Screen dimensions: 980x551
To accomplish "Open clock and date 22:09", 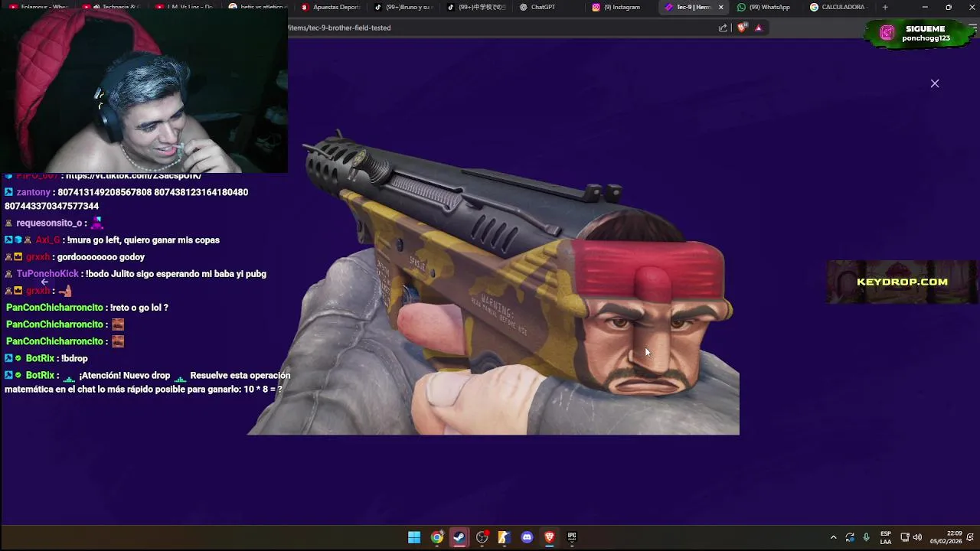I will (946, 537).
